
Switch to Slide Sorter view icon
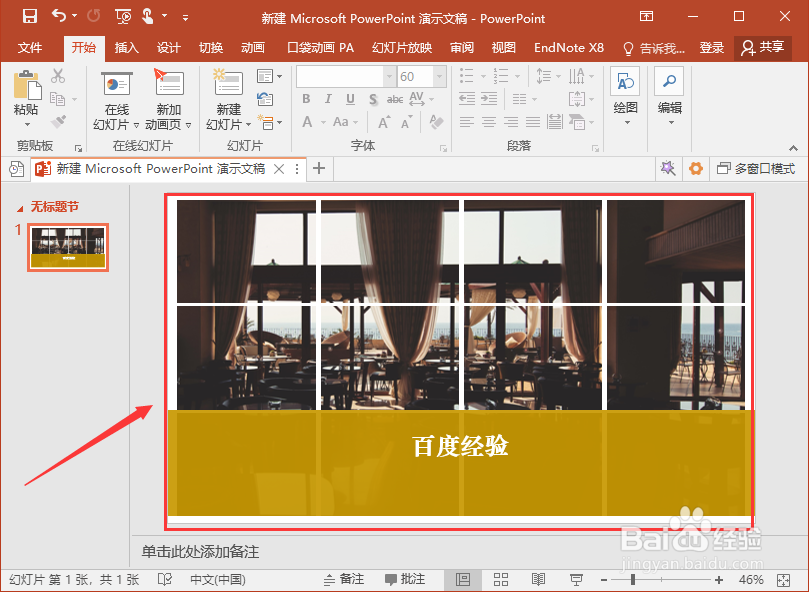[x=500, y=579]
